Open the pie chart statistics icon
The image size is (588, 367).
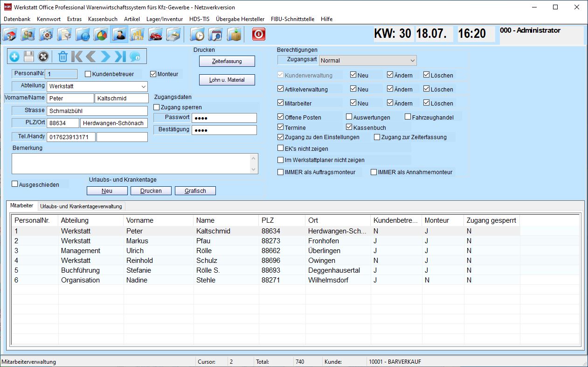(x=101, y=35)
